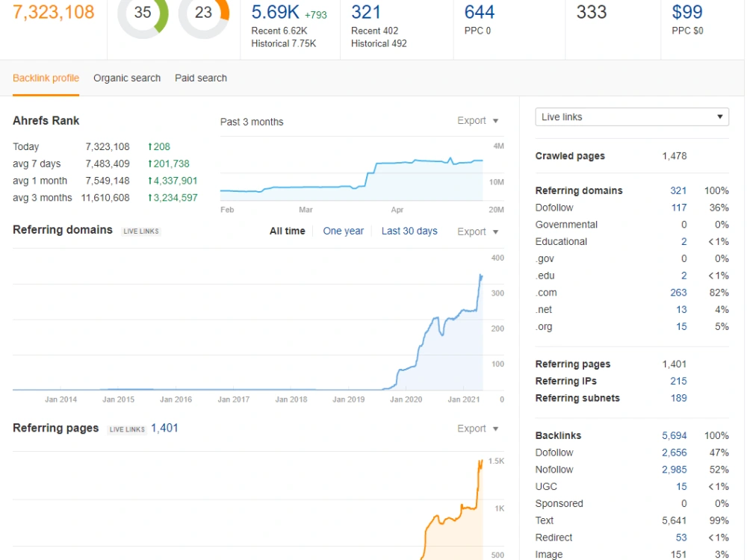Open .com referring domains count 263

678,293
